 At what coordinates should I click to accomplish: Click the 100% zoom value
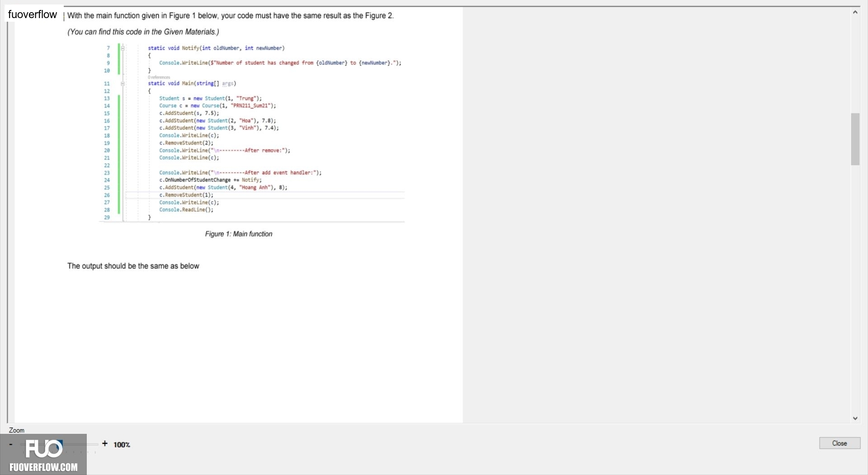[122, 445]
